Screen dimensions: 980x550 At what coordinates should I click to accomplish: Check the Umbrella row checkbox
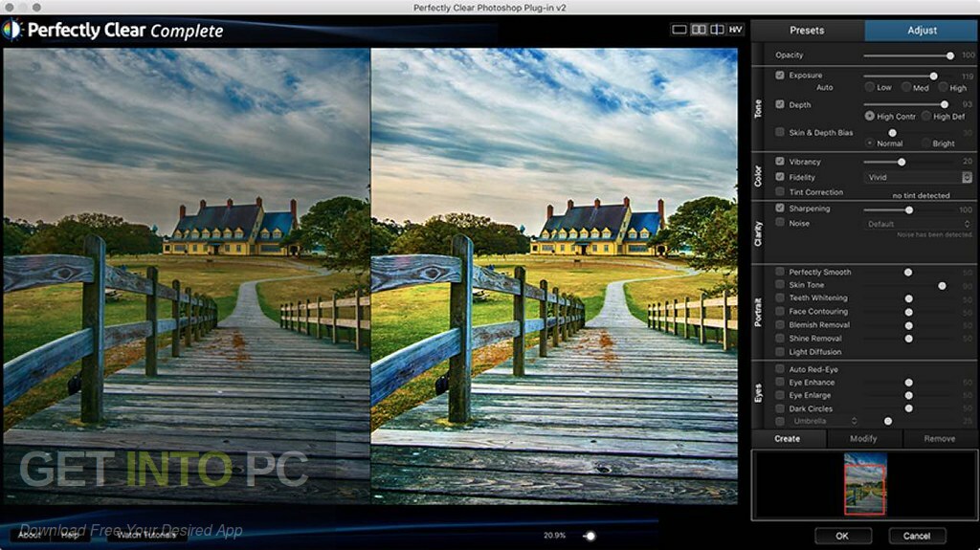pos(780,421)
